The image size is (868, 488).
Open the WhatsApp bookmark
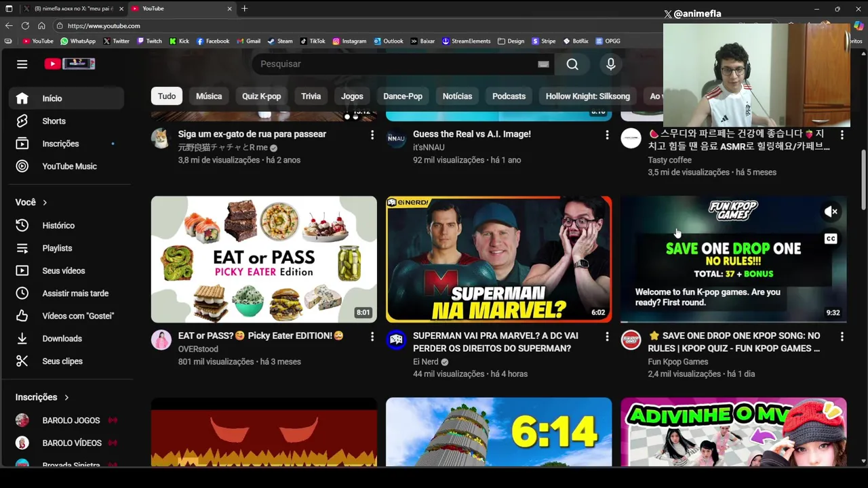[x=78, y=41]
